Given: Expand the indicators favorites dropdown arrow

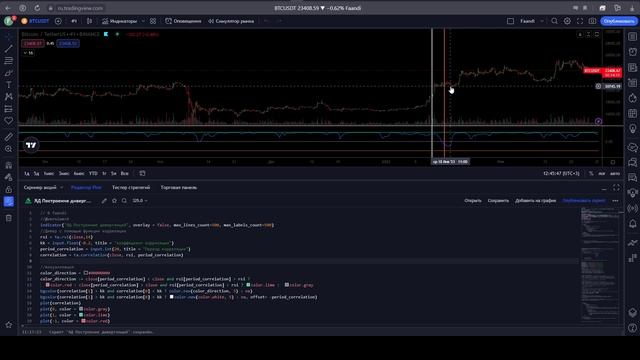Looking at the screenshot, I should (143, 21).
